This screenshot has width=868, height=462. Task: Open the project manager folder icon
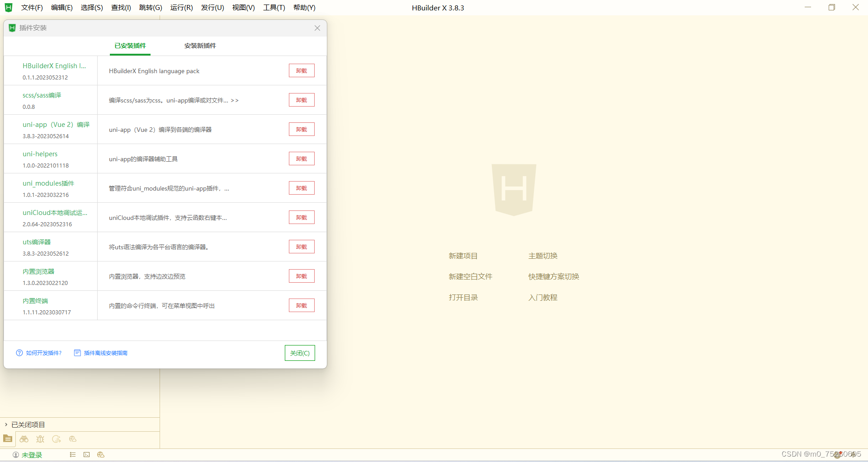tap(8, 439)
